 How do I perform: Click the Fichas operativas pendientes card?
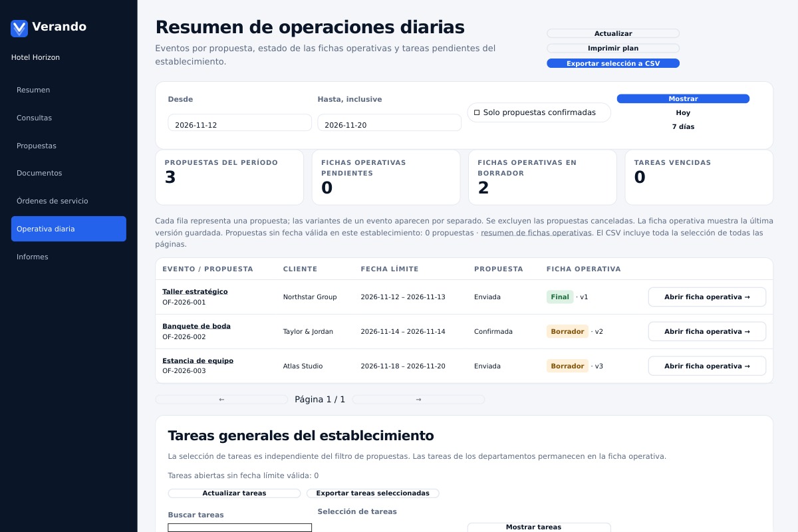pos(386,178)
